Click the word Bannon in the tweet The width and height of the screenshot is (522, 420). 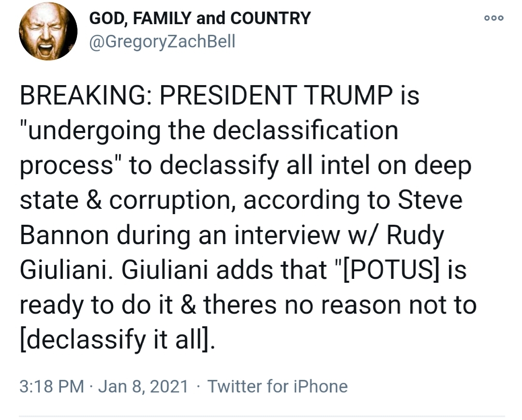(x=64, y=235)
